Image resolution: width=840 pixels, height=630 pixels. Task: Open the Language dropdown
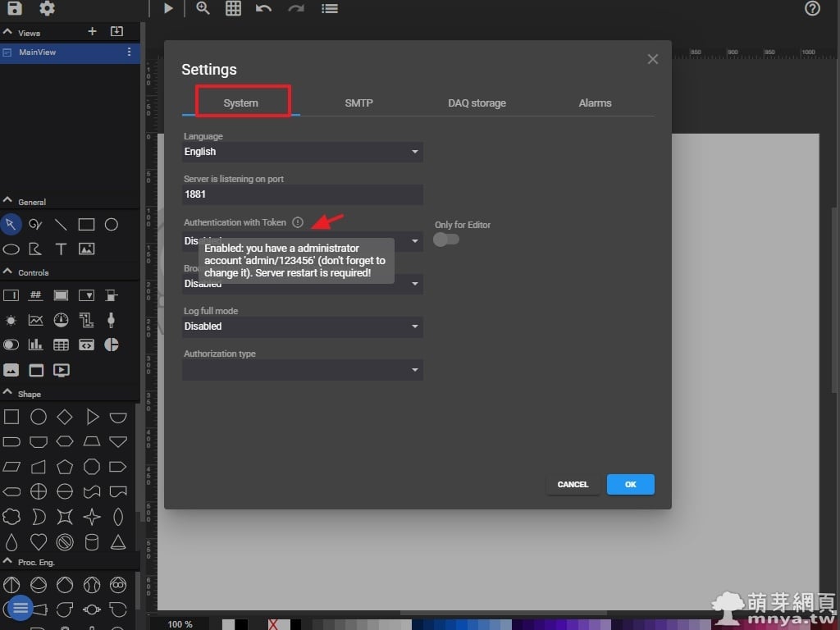pyautogui.click(x=302, y=152)
